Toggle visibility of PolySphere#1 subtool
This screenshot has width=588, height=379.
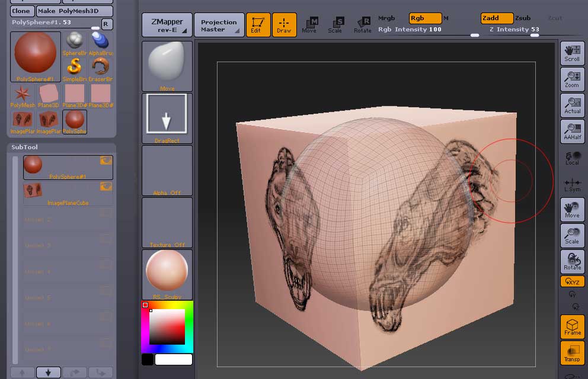click(106, 160)
